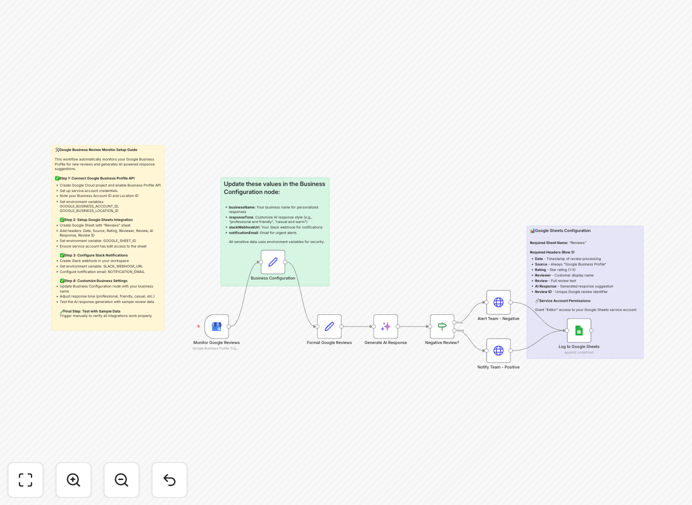
Task: Click the 'Update these values in the Business Configuration node' heading
Action: (x=274, y=188)
